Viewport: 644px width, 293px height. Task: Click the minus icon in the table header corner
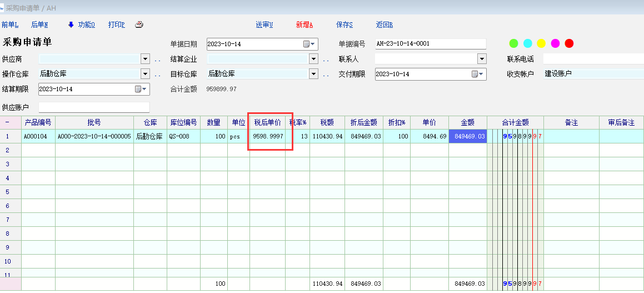coord(8,122)
